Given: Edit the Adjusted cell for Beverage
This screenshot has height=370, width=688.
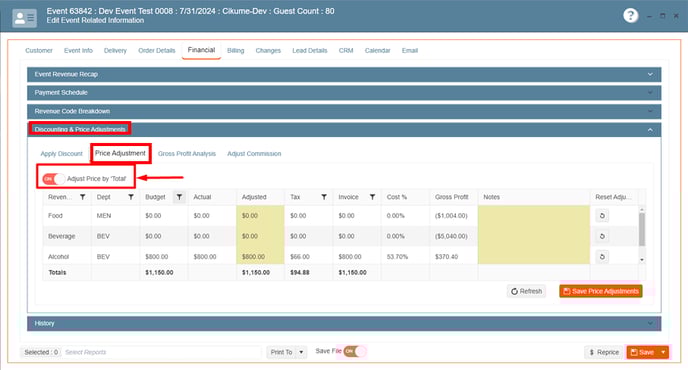Looking at the screenshot, I should (x=260, y=236).
